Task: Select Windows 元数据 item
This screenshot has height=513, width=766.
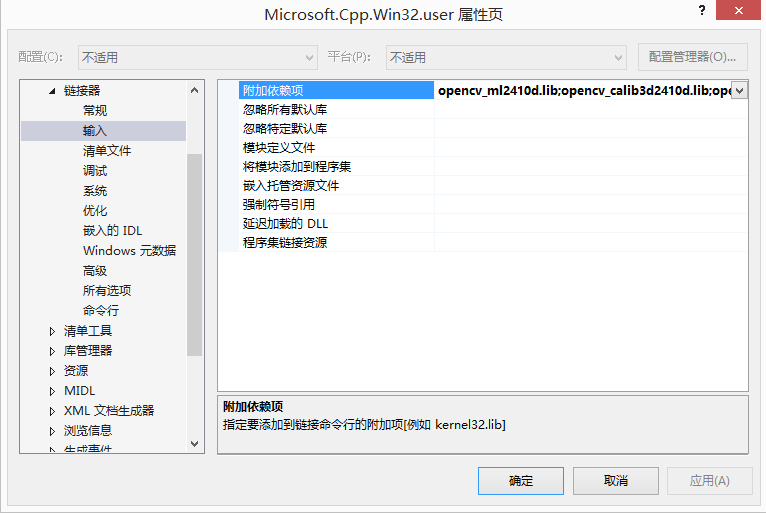Action: pyautogui.click(x=129, y=251)
